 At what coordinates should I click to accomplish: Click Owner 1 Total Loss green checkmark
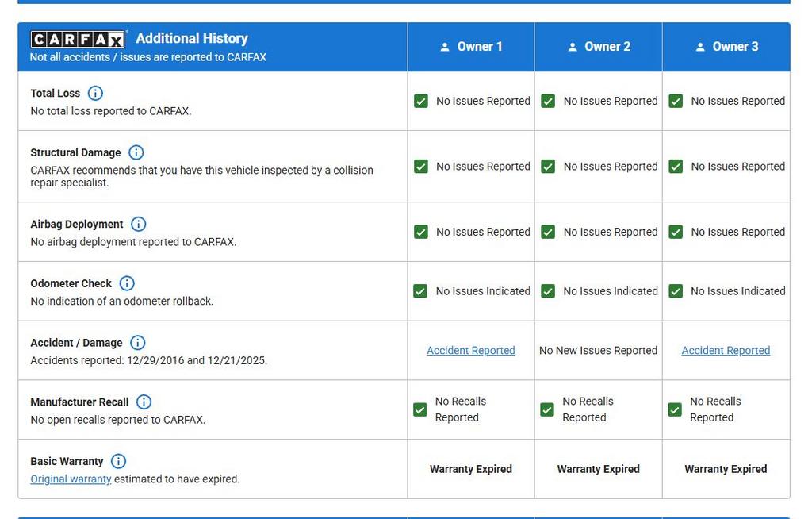[421, 101]
